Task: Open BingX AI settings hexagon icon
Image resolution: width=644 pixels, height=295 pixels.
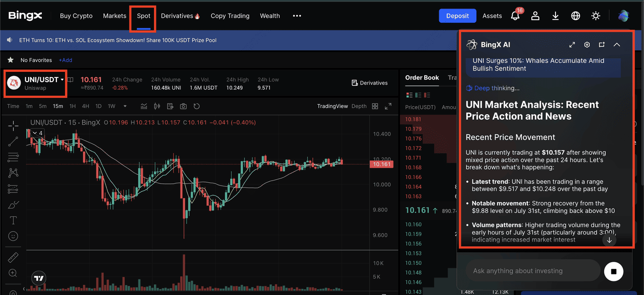Action: tap(587, 45)
